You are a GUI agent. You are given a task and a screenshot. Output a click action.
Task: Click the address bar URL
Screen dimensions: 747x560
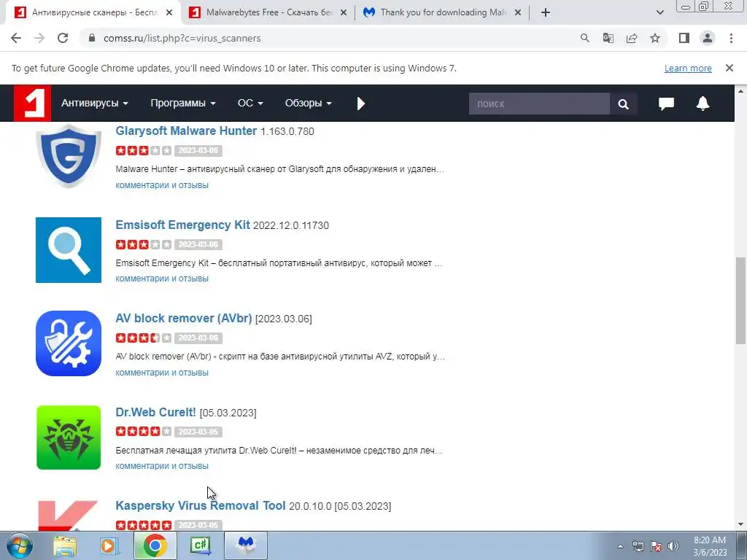(x=182, y=38)
